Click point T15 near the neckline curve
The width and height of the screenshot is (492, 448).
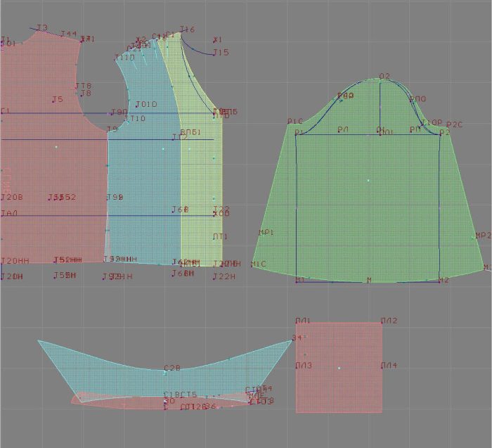[220, 53]
